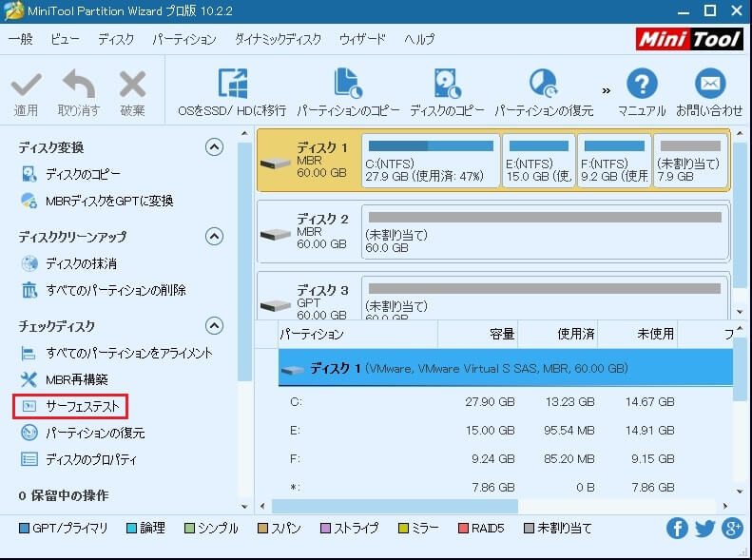Select the ディスク 1 VMware row in list
This screenshot has height=560, width=752.
tap(506, 368)
